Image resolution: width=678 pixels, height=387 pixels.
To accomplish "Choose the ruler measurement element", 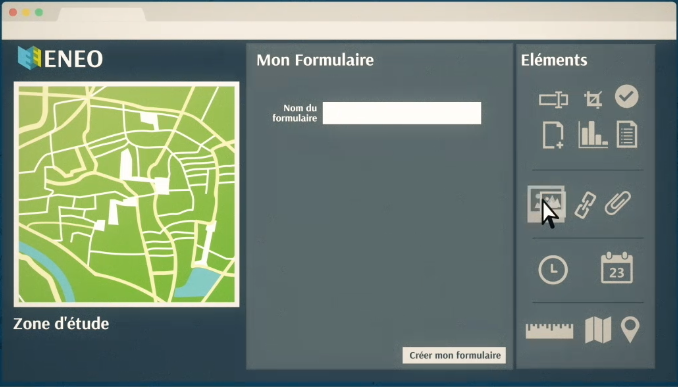I will (550, 330).
